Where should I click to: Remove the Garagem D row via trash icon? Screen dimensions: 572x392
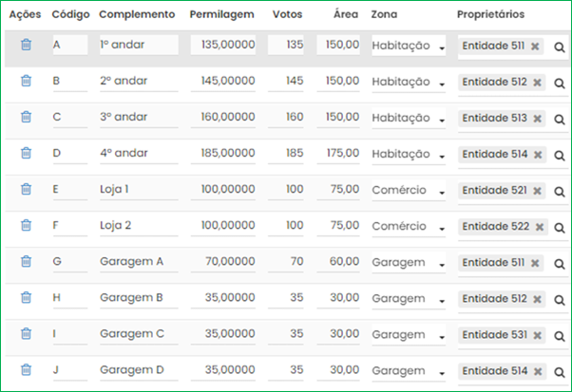[26, 369]
